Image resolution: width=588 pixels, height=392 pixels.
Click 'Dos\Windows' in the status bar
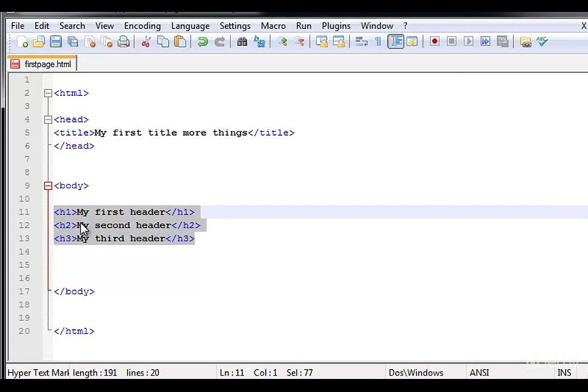[416, 372]
